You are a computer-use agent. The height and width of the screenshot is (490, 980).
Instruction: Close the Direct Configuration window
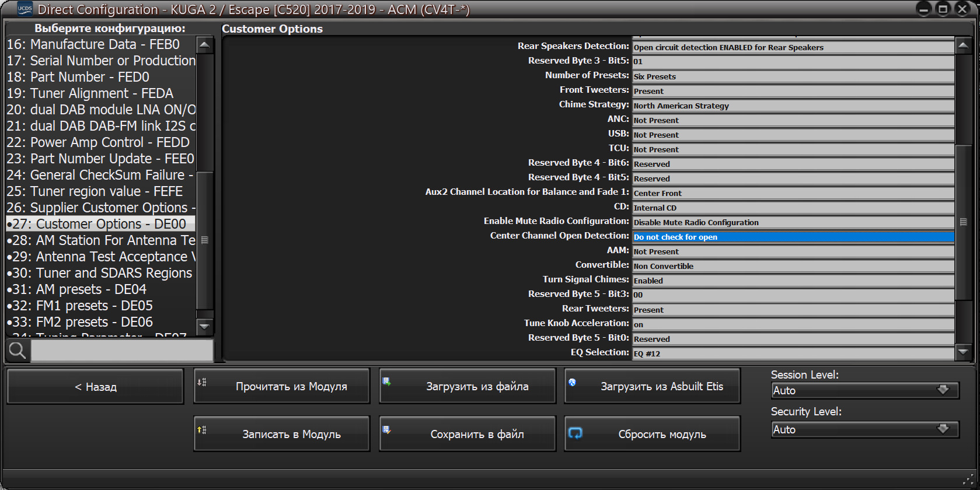point(962,9)
